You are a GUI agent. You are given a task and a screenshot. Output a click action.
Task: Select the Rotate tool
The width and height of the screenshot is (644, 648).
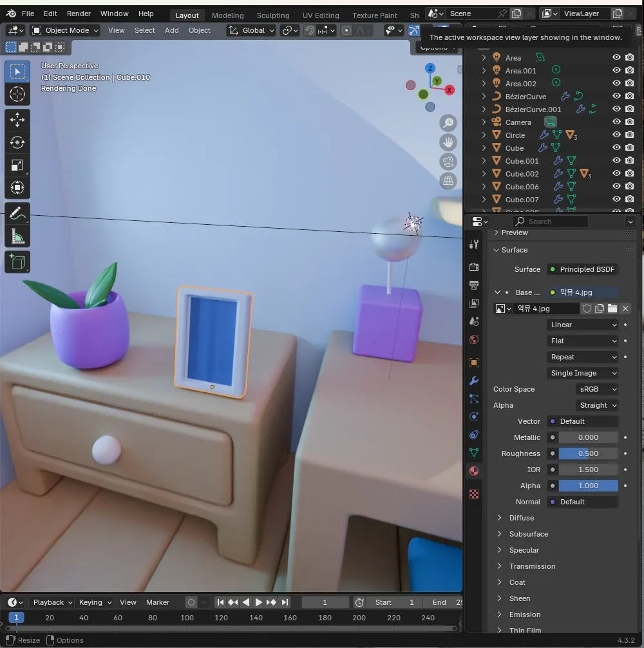17,142
